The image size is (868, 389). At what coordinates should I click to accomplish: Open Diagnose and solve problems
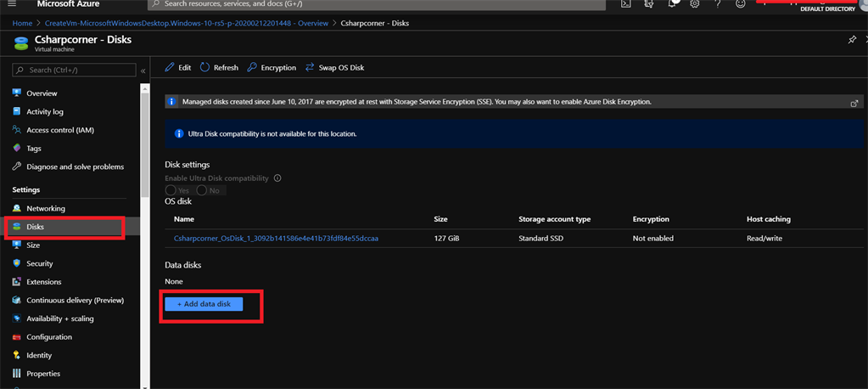pos(76,166)
